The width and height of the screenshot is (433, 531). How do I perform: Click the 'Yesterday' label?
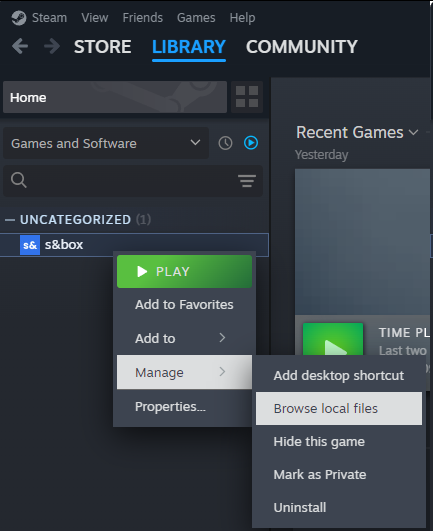[x=321, y=155]
